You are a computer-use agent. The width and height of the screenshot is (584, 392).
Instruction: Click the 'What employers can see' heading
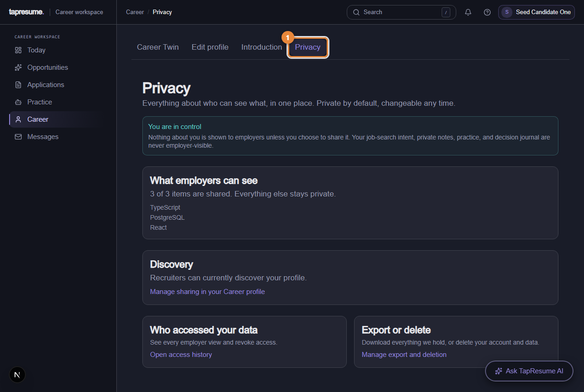pyautogui.click(x=204, y=181)
